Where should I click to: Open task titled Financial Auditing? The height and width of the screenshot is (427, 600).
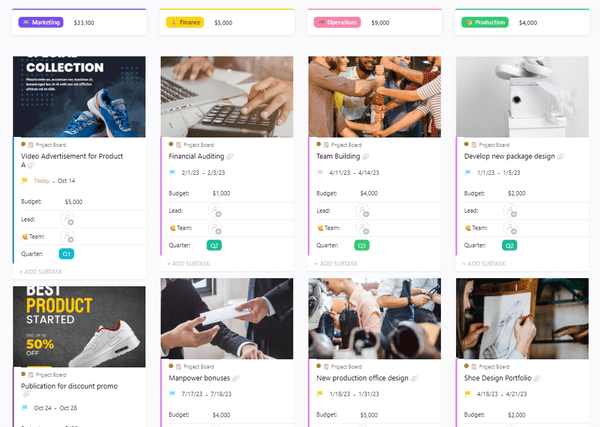pyautogui.click(x=196, y=156)
